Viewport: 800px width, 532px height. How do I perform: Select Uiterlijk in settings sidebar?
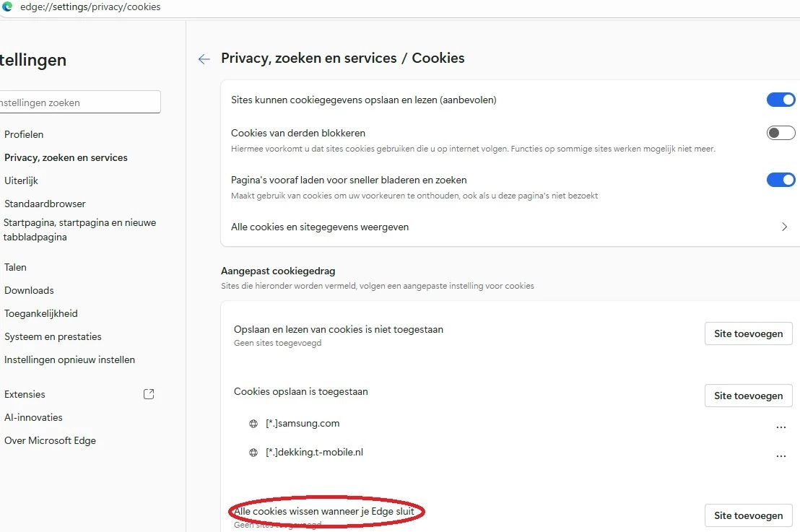pos(21,180)
